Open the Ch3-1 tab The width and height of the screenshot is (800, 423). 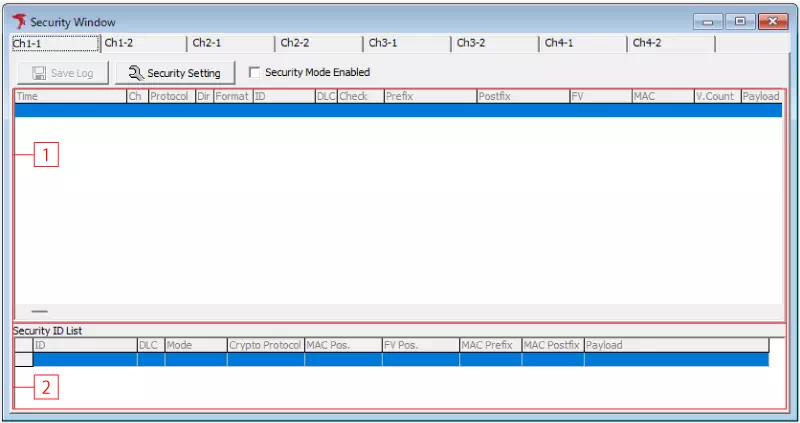click(x=408, y=43)
